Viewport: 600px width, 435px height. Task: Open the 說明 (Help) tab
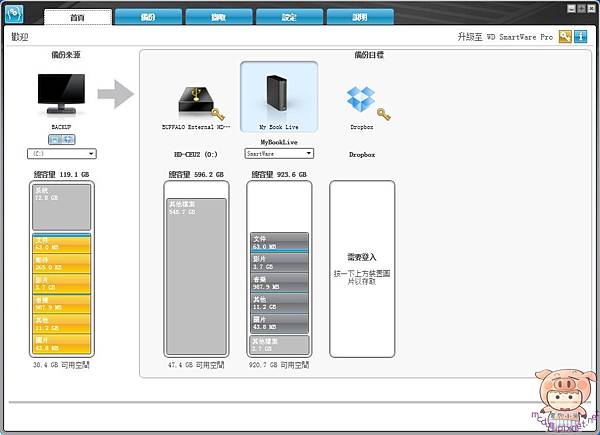(x=360, y=17)
